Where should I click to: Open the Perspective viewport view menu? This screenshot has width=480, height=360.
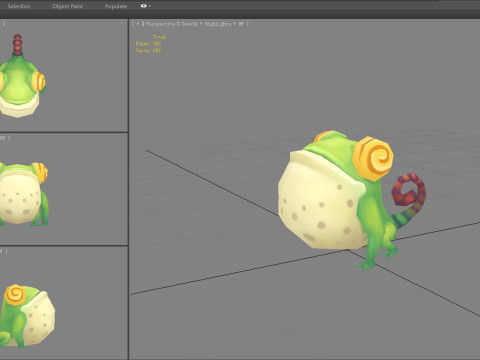pos(160,24)
